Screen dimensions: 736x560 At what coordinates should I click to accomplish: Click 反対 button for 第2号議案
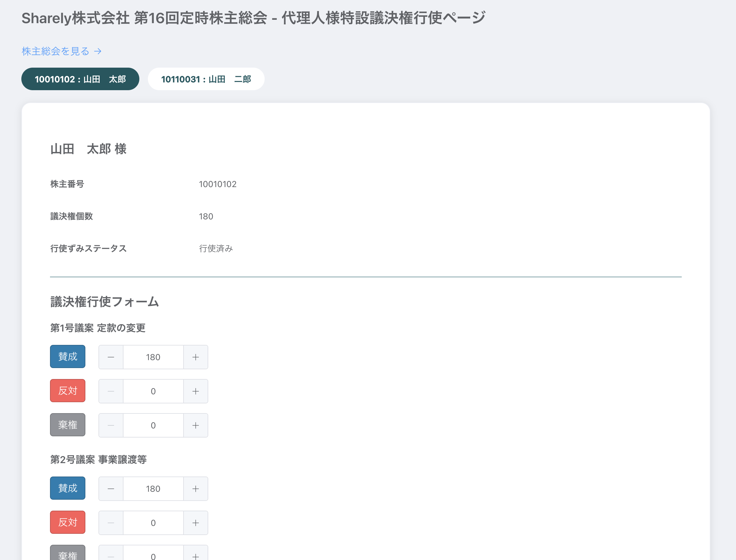[68, 522]
